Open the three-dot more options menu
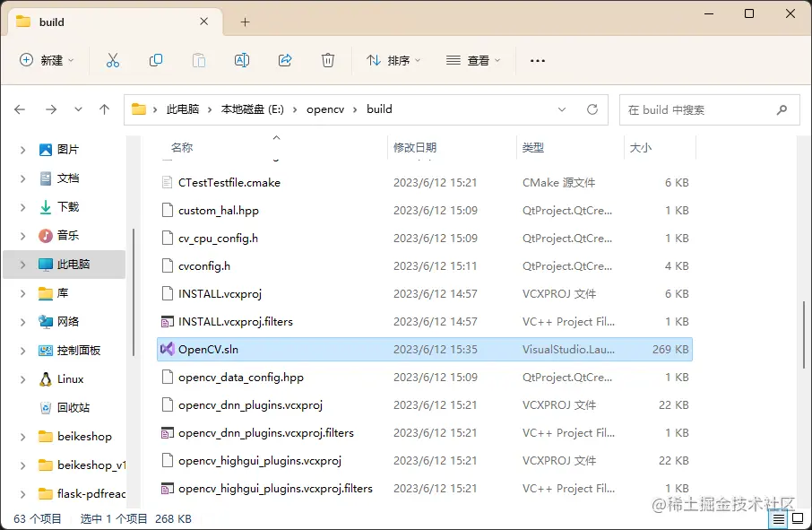The height and width of the screenshot is (530, 812). pyautogui.click(x=538, y=61)
